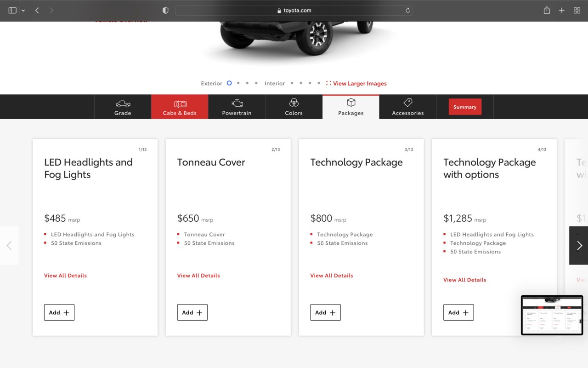Click the red Summary button

point(465,107)
